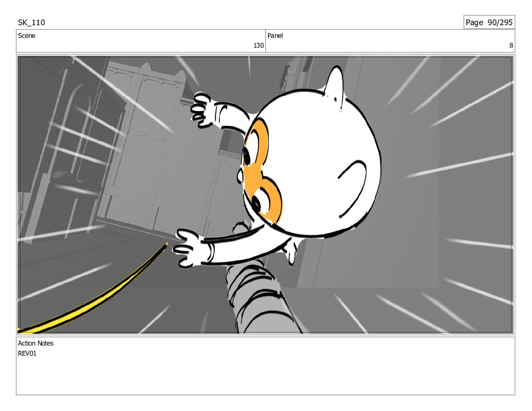Click the storyboard panel drawing
The image size is (532, 411).
click(265, 195)
